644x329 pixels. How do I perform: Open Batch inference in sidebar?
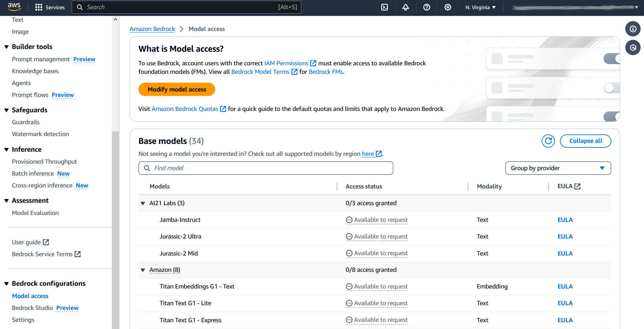[33, 174]
